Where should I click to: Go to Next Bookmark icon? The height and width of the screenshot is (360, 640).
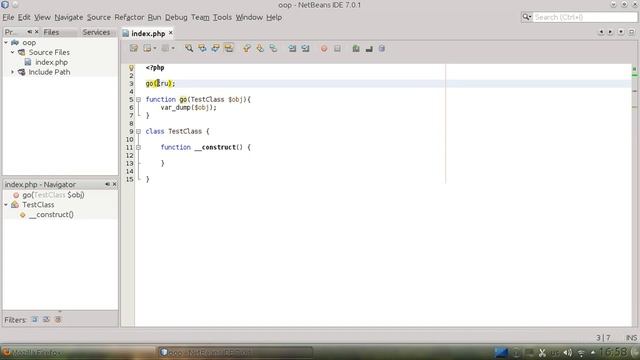(260, 48)
